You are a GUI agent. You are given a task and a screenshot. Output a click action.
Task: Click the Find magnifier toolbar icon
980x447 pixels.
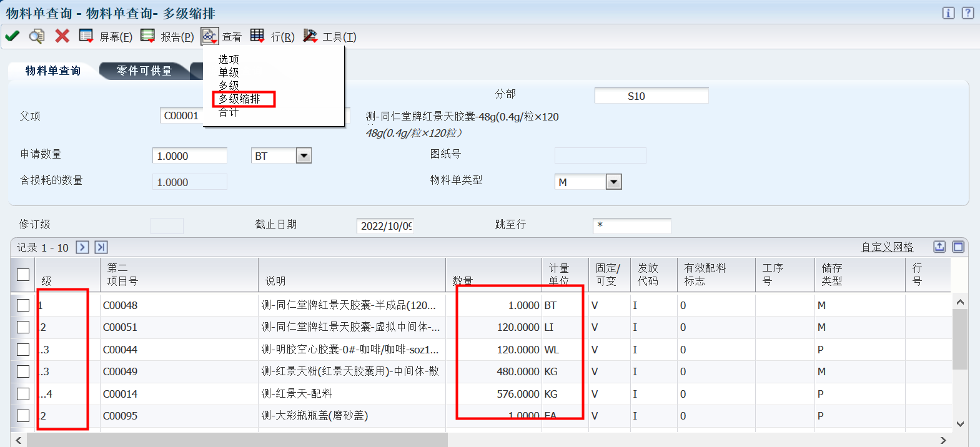click(37, 36)
